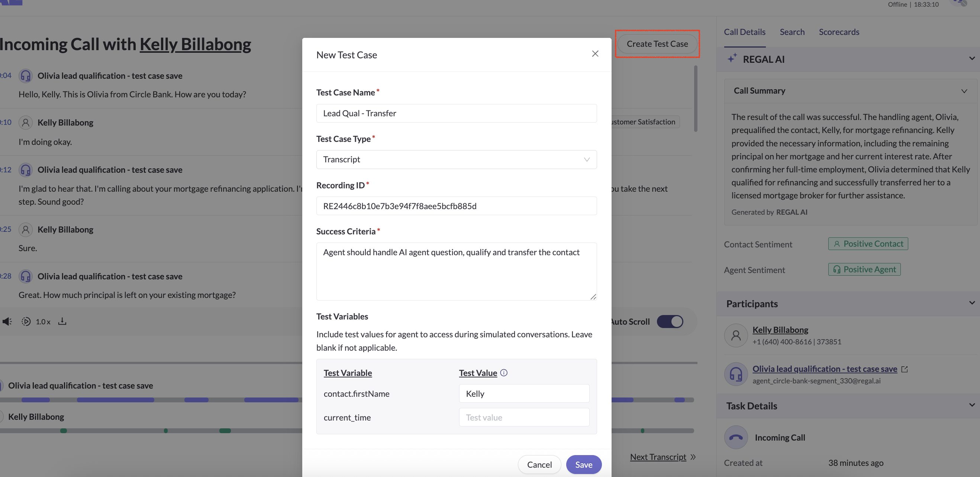This screenshot has width=980, height=477.
Task: Save the new test case
Action: 583,464
